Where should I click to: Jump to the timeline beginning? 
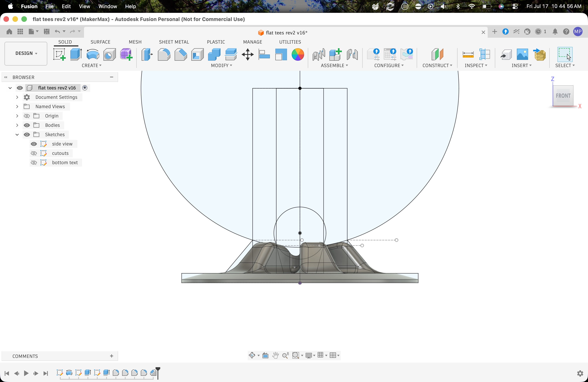[x=7, y=373]
